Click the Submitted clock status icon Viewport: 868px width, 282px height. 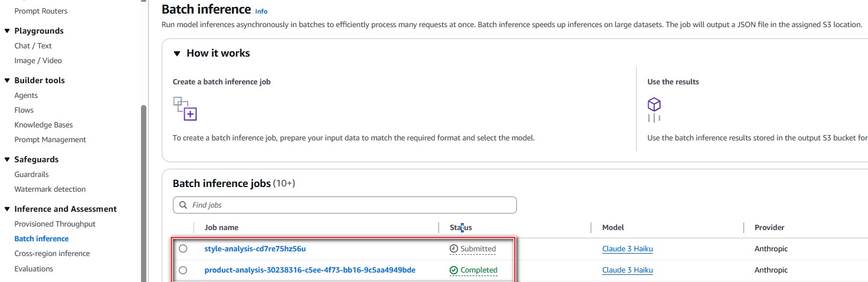(x=454, y=249)
